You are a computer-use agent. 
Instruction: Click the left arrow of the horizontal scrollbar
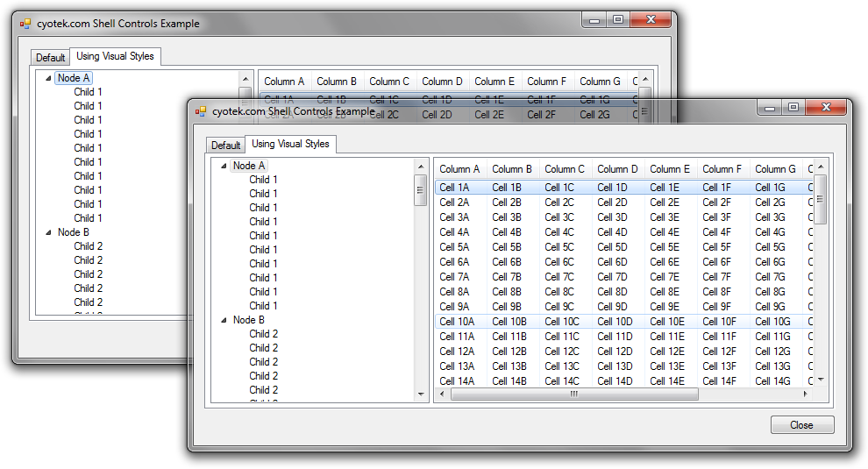442,394
